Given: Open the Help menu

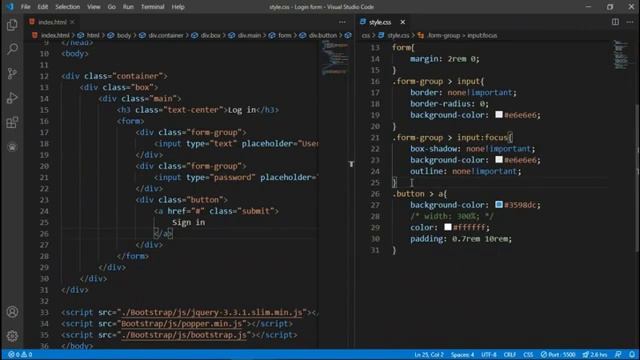Looking at the screenshot, I should (178, 7).
